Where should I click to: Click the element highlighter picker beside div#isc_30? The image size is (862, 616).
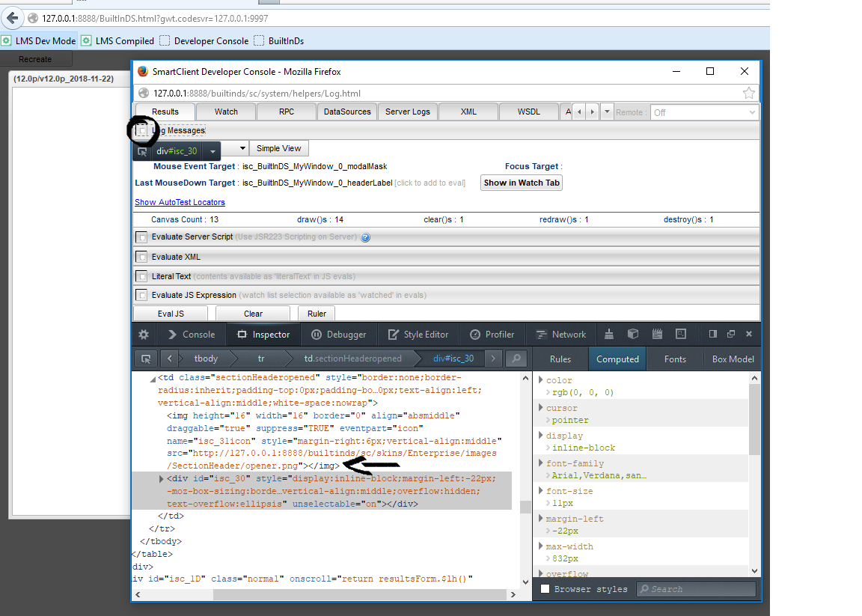(142, 151)
